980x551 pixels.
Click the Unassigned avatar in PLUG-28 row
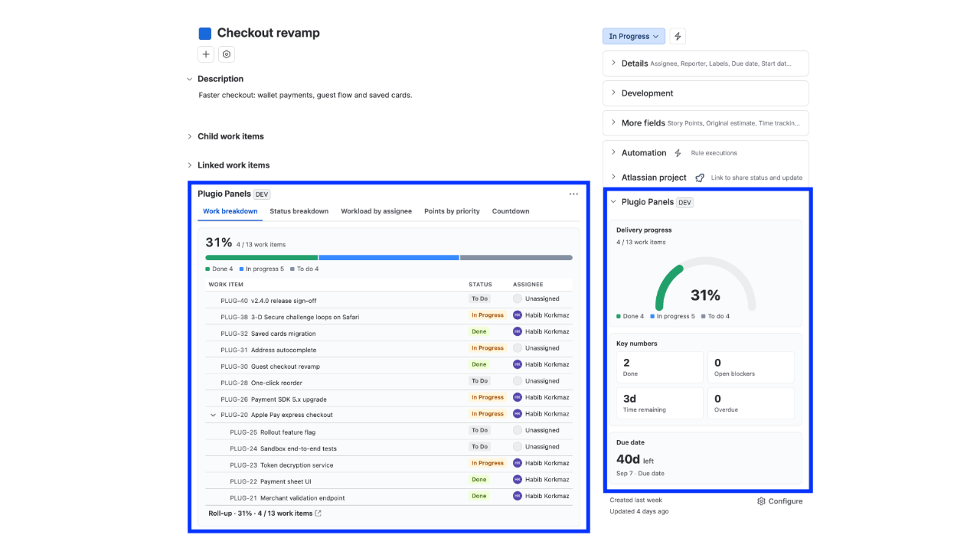[x=518, y=381]
